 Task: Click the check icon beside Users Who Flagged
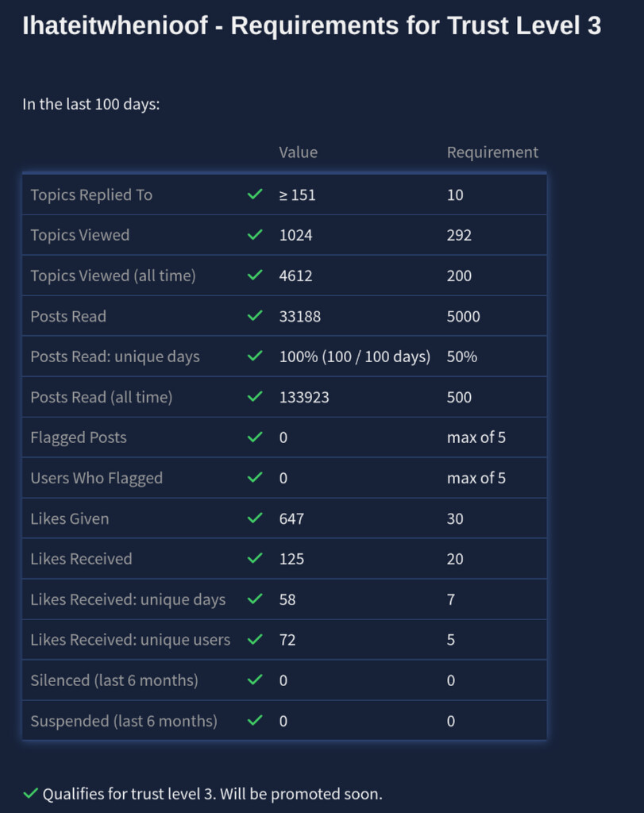click(x=255, y=478)
